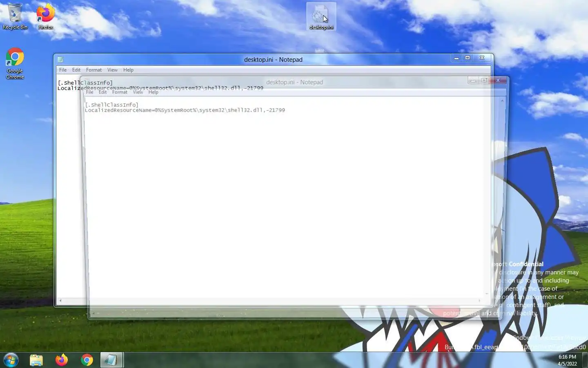Screen dimensions: 588x368
Task: Click the Show desktop strip beside clock
Action: (585, 360)
